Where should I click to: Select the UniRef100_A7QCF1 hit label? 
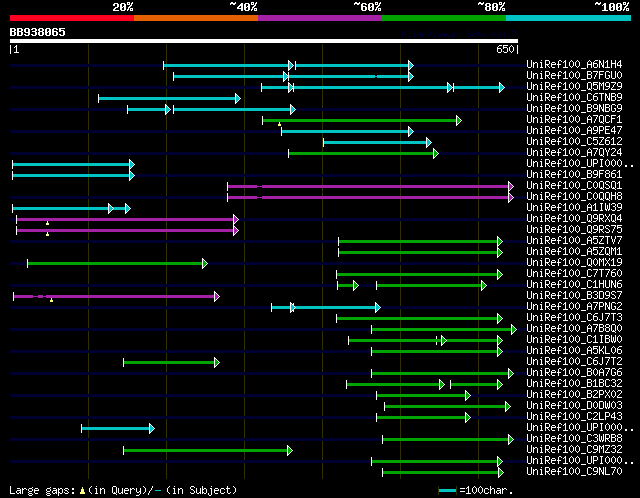575,120
